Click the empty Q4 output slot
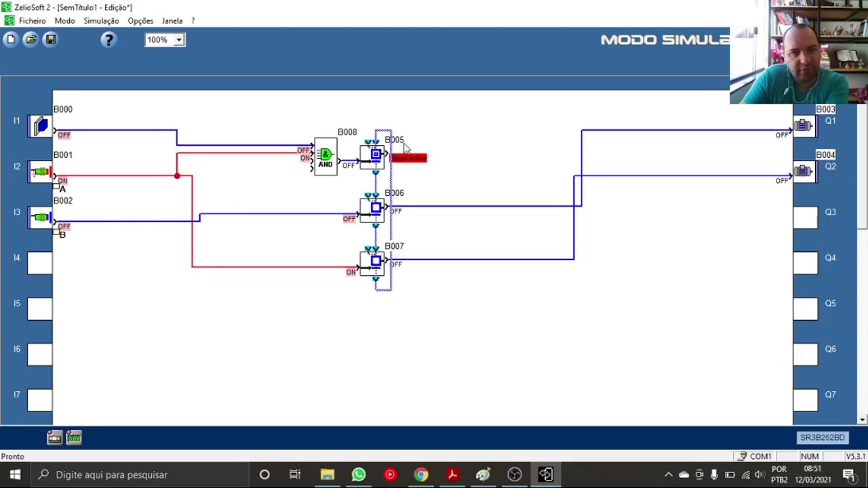 pyautogui.click(x=805, y=263)
